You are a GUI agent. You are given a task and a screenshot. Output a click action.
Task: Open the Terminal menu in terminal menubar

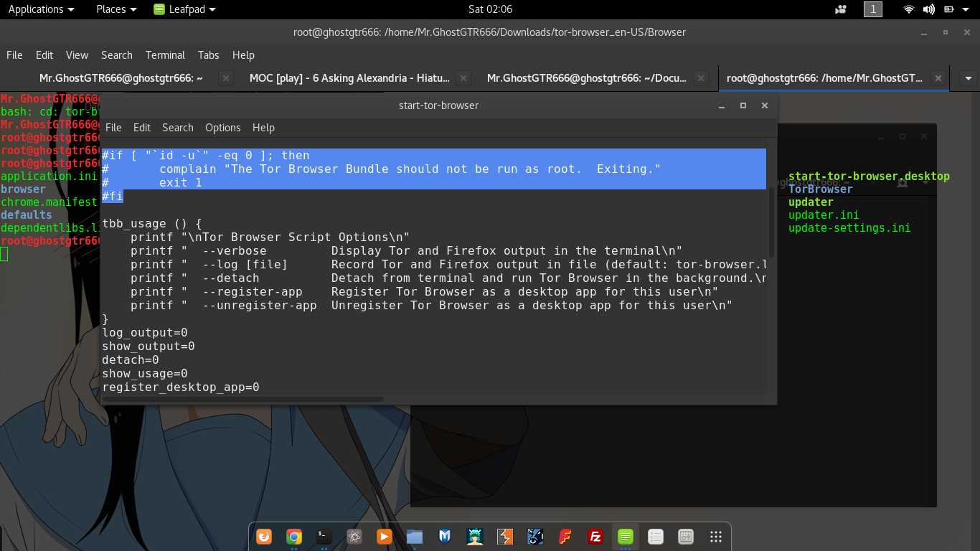pos(165,55)
